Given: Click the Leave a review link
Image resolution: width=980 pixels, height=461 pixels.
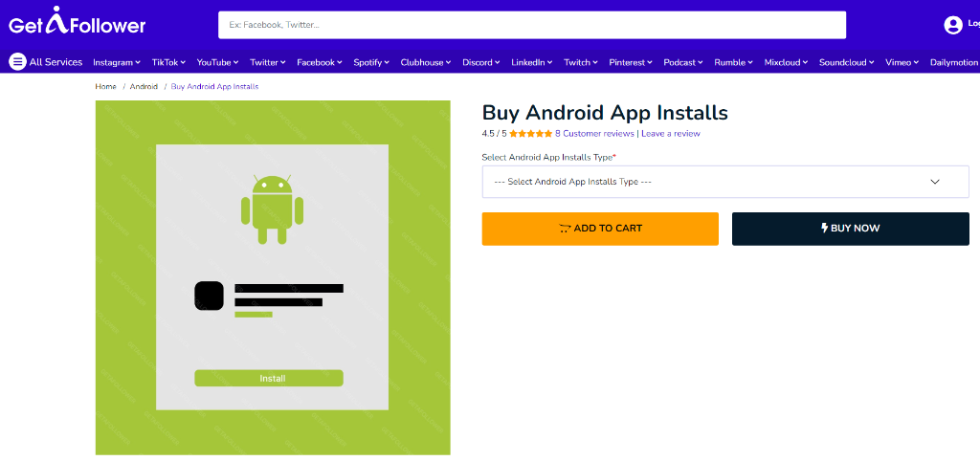Looking at the screenshot, I should point(671,134).
